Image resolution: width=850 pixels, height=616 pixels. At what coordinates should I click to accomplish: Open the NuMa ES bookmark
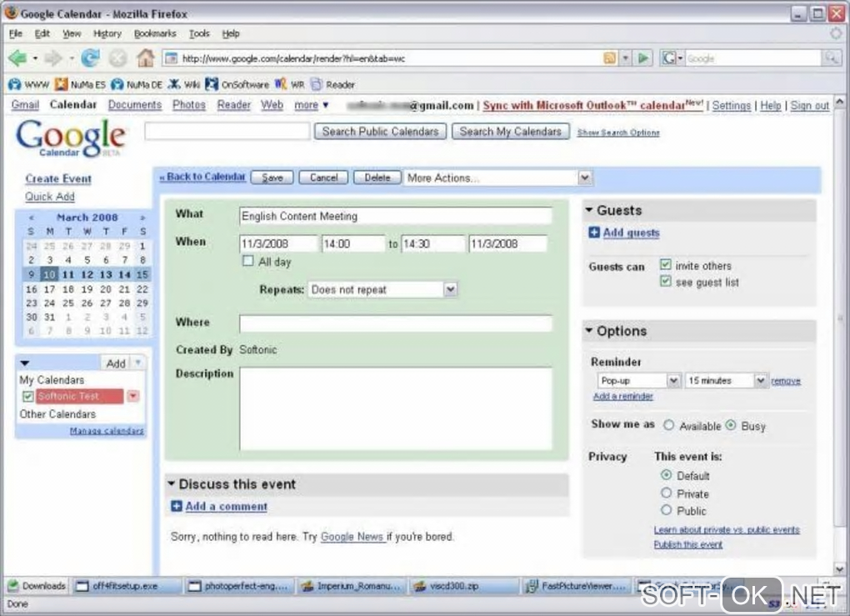(x=80, y=84)
